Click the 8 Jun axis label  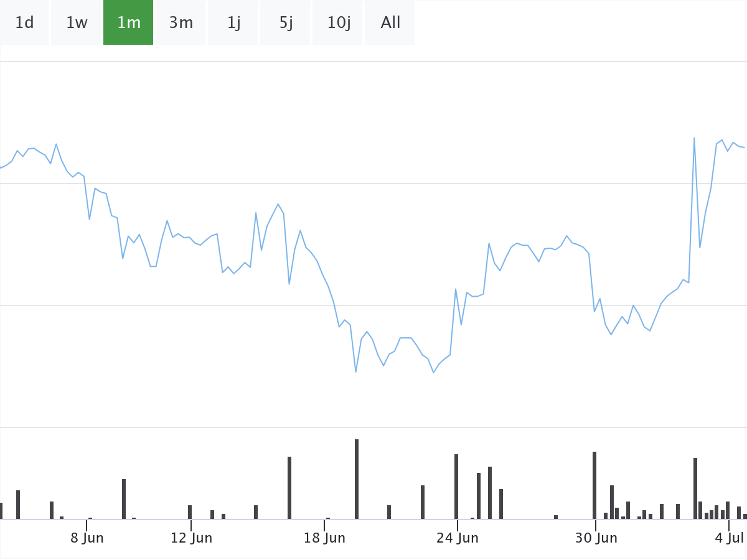coord(87,538)
